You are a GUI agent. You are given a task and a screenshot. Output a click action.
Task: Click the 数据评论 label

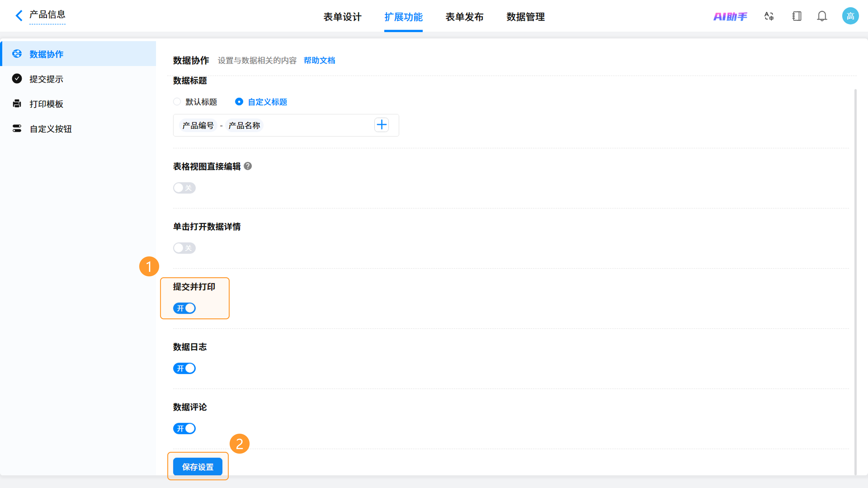[x=190, y=407]
